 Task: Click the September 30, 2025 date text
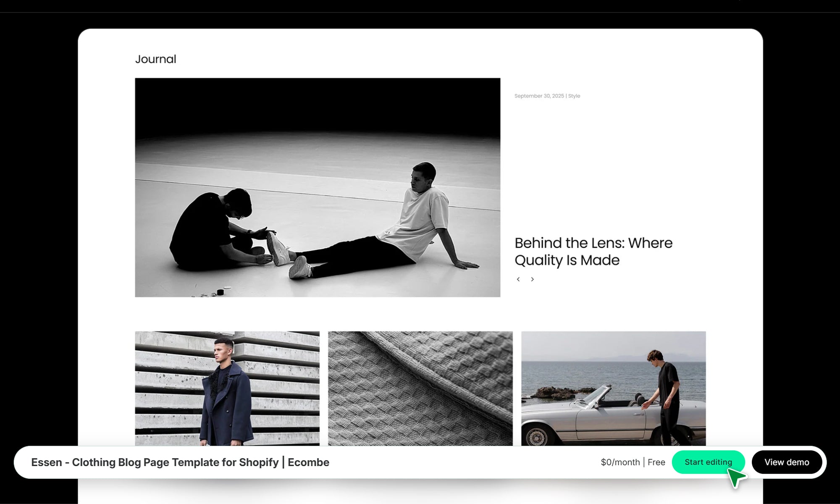539,96
